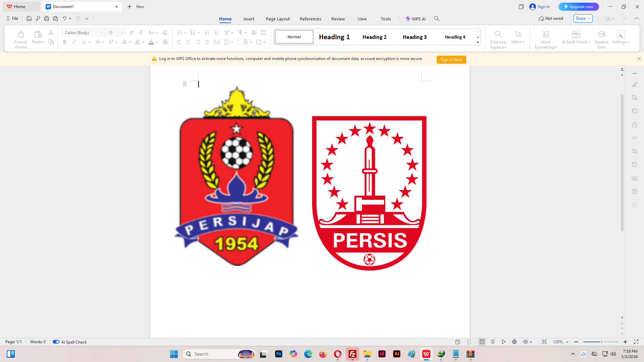
Task: Center align the text
Action: (188, 42)
